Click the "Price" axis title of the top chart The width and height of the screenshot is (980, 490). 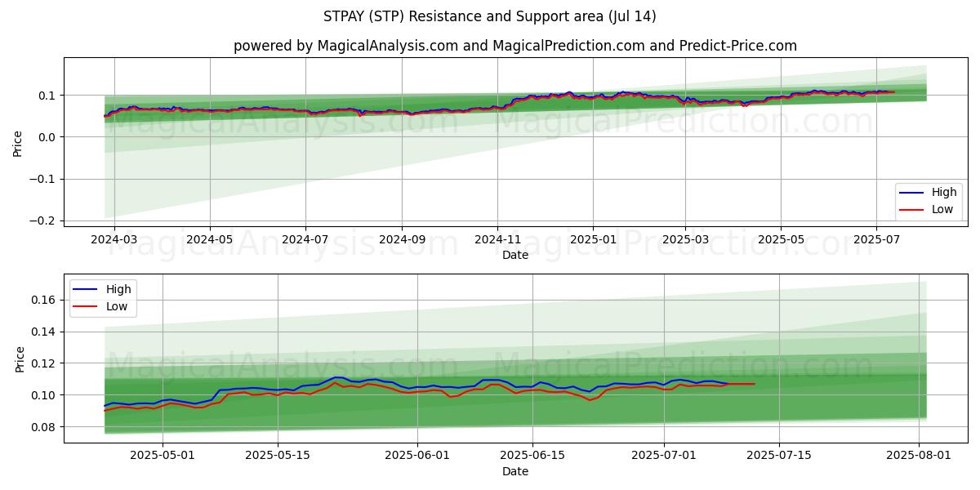[x=18, y=142]
